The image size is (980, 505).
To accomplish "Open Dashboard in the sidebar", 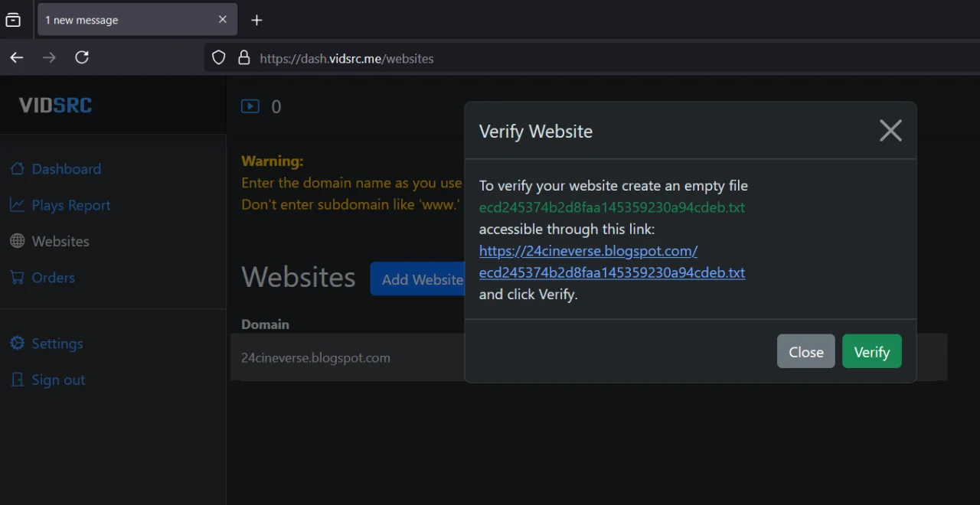I will (x=66, y=169).
